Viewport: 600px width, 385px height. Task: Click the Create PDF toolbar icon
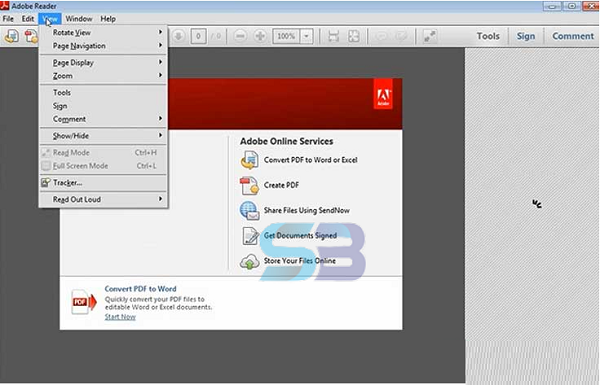(x=31, y=36)
